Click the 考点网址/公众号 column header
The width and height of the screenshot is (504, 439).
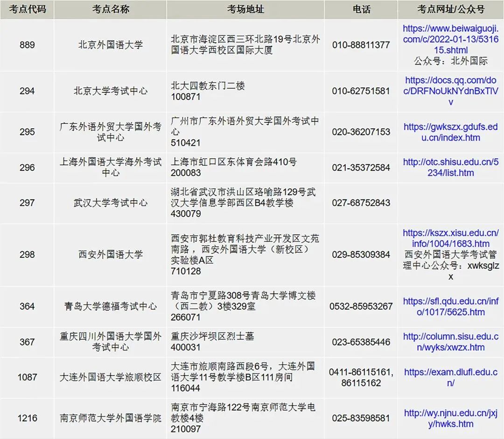click(x=451, y=9)
